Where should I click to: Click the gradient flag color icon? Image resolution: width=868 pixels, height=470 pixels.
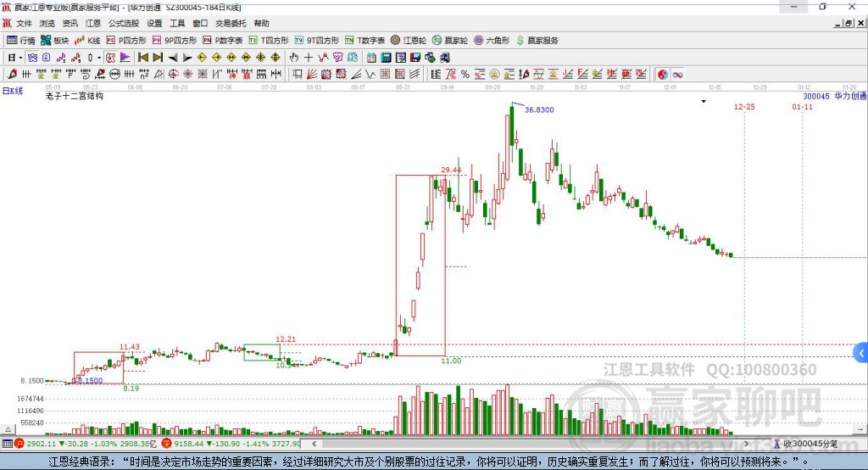[125, 58]
